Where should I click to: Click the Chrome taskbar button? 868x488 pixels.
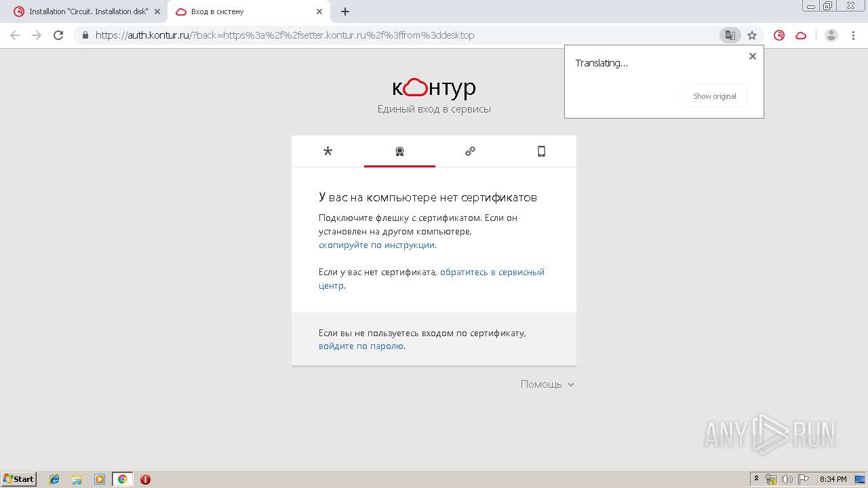point(122,479)
